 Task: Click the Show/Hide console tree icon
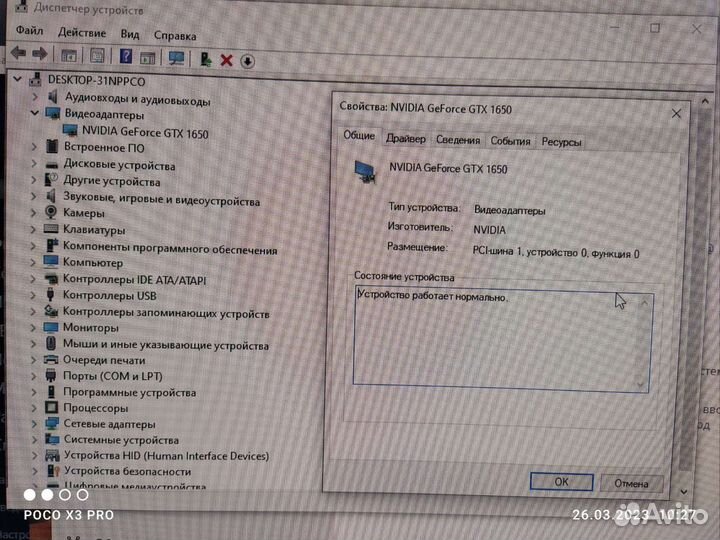point(69,55)
